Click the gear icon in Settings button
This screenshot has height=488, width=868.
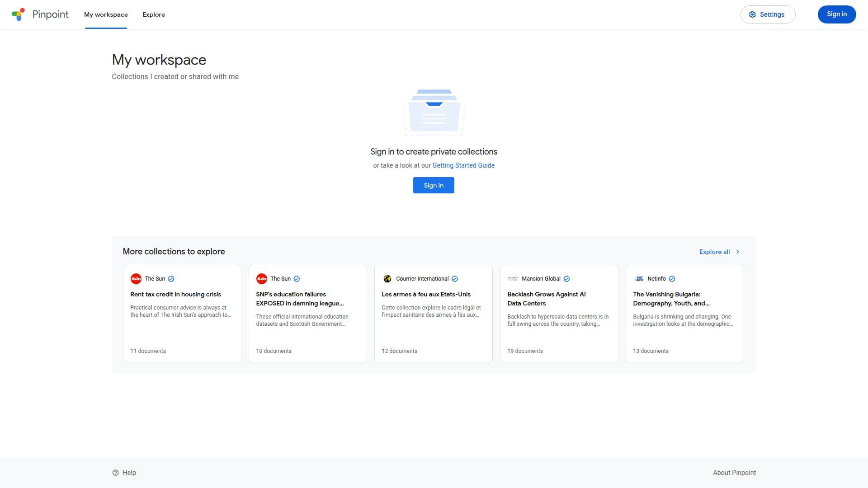click(752, 14)
